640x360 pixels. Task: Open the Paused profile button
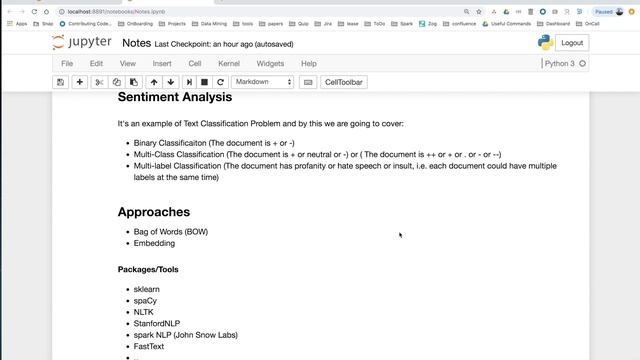pyautogui.click(x=609, y=11)
